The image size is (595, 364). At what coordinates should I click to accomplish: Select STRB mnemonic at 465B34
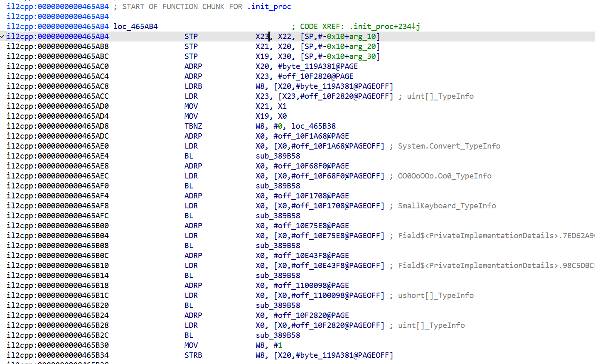coord(193,355)
